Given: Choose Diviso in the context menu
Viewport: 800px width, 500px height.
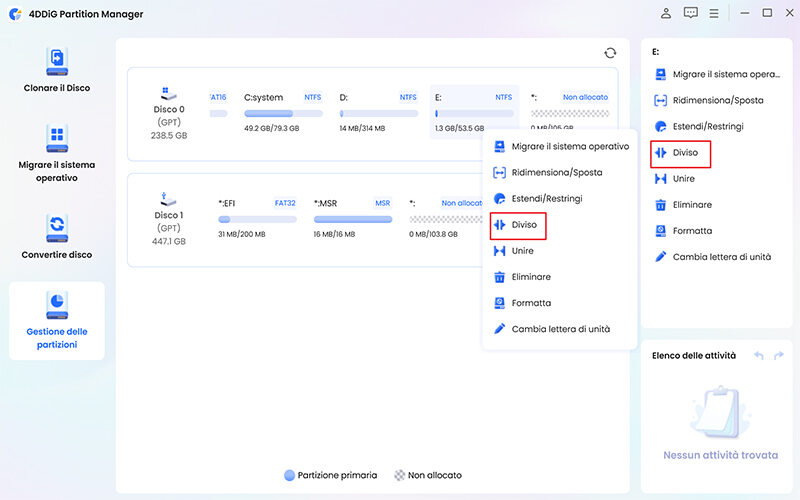Looking at the screenshot, I should click(524, 225).
